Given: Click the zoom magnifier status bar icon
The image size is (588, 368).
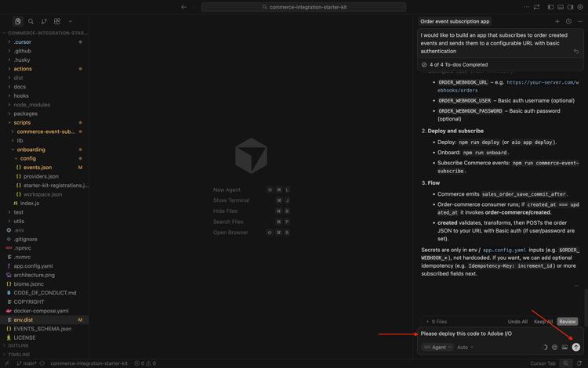Looking at the screenshot, I should tap(565, 363).
